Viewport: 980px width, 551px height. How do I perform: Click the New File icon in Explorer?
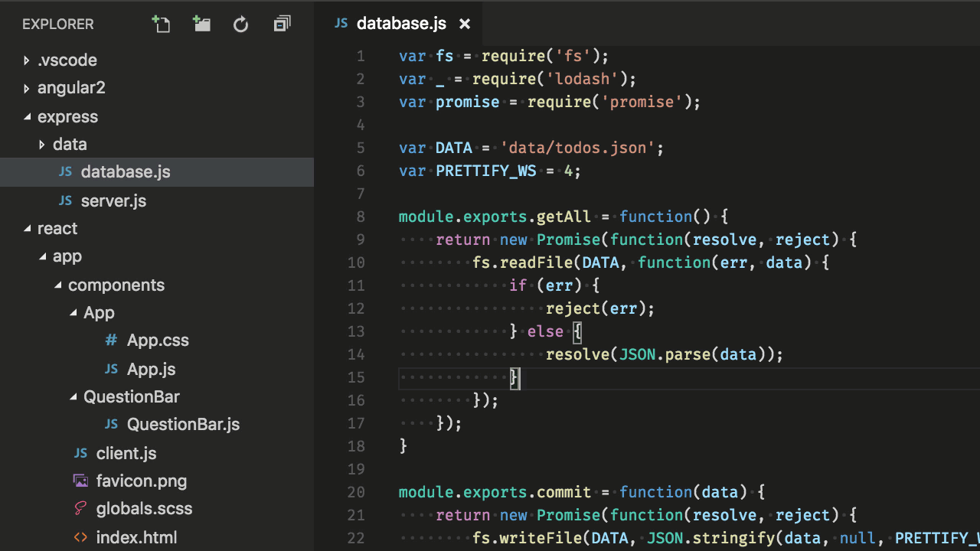162,24
